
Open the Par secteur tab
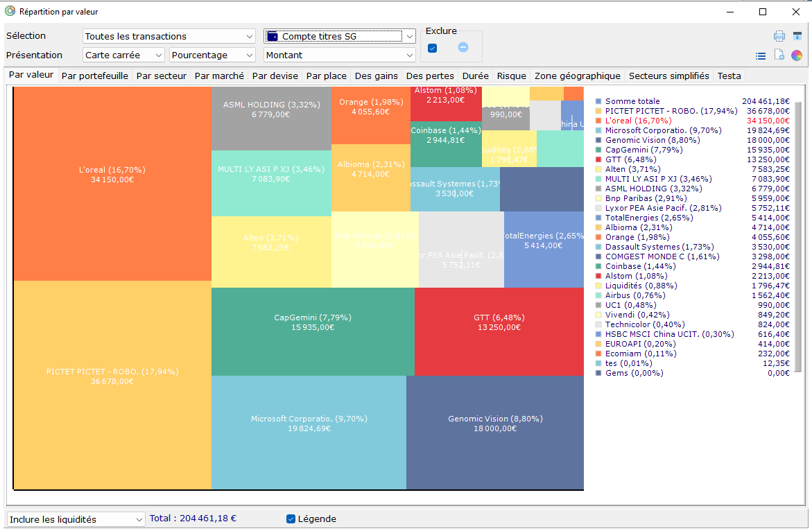pyautogui.click(x=162, y=76)
